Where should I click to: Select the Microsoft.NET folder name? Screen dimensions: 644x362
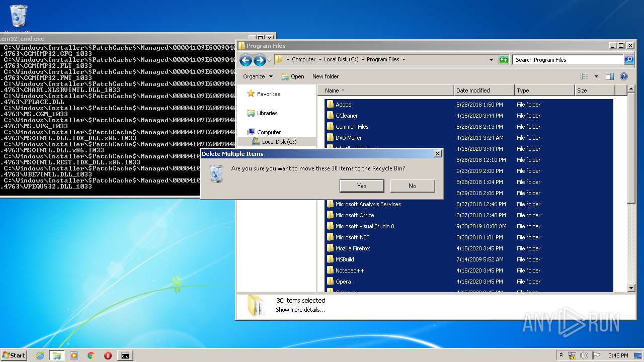click(x=352, y=237)
